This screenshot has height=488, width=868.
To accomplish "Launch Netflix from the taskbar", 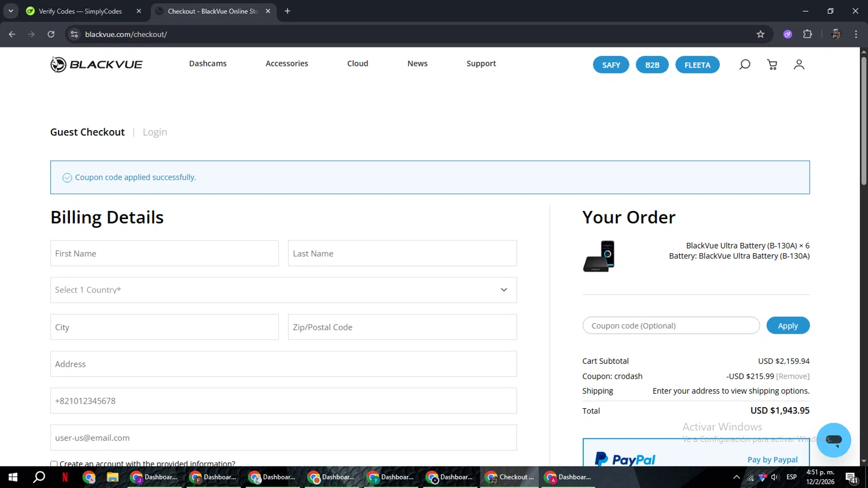I will (65, 477).
